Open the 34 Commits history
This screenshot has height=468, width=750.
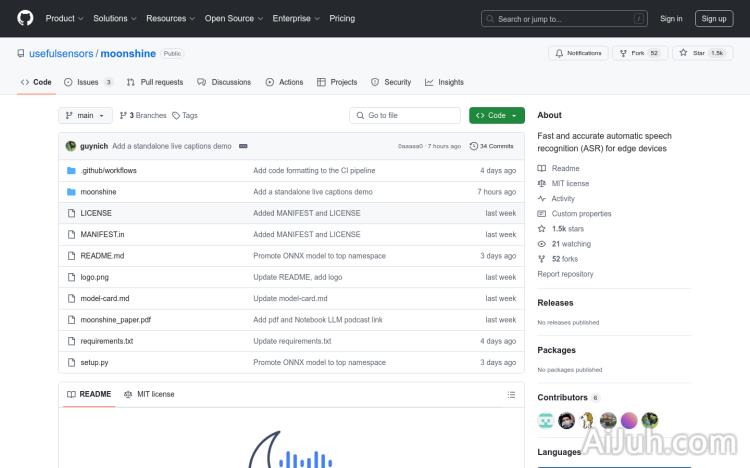pyautogui.click(x=496, y=146)
